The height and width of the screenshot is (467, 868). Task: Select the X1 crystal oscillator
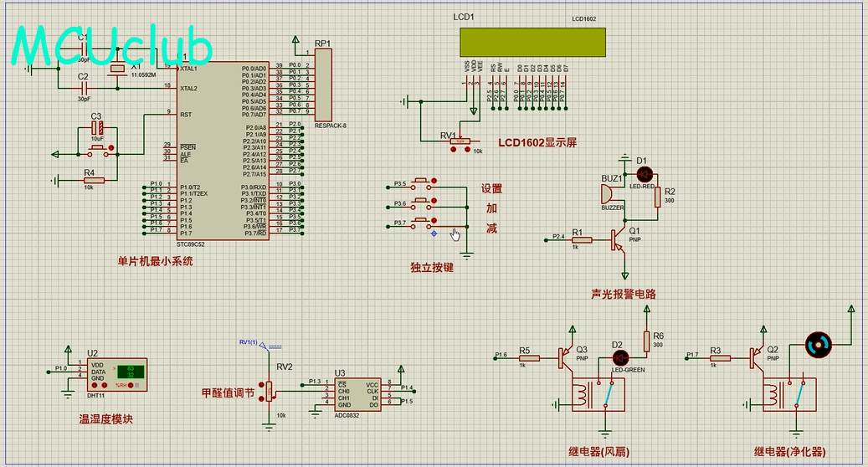[117, 68]
